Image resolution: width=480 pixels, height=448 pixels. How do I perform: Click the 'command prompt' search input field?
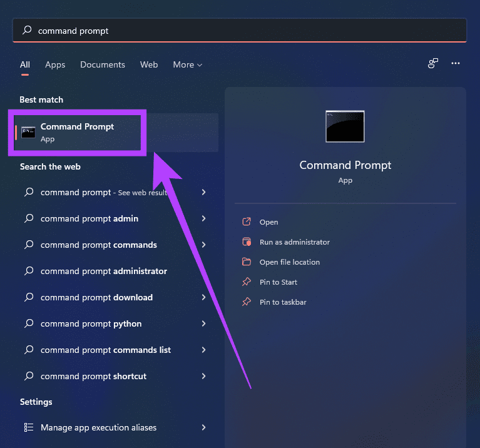click(x=240, y=30)
